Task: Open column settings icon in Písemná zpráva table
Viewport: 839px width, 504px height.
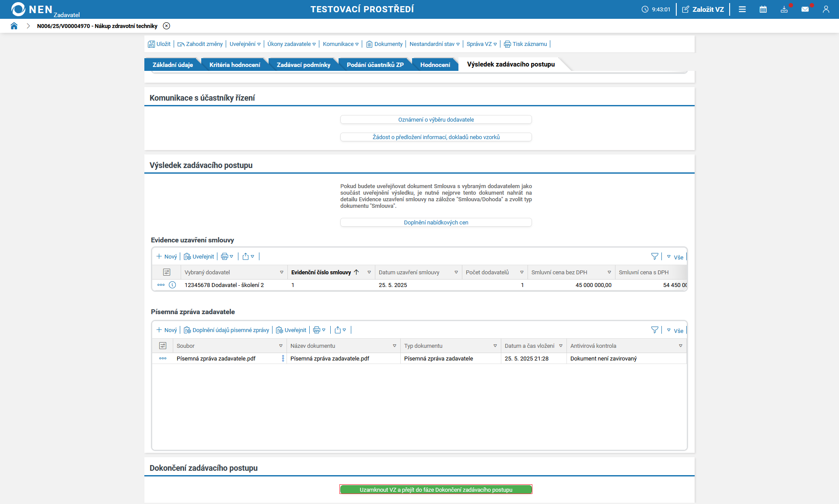Action: tap(163, 346)
